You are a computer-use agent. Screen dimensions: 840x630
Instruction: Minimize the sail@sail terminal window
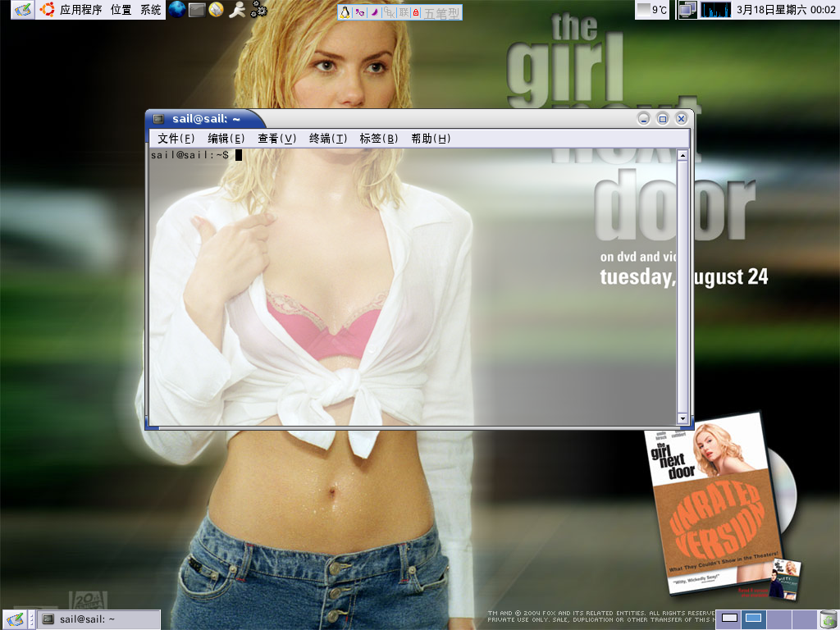pos(644,119)
